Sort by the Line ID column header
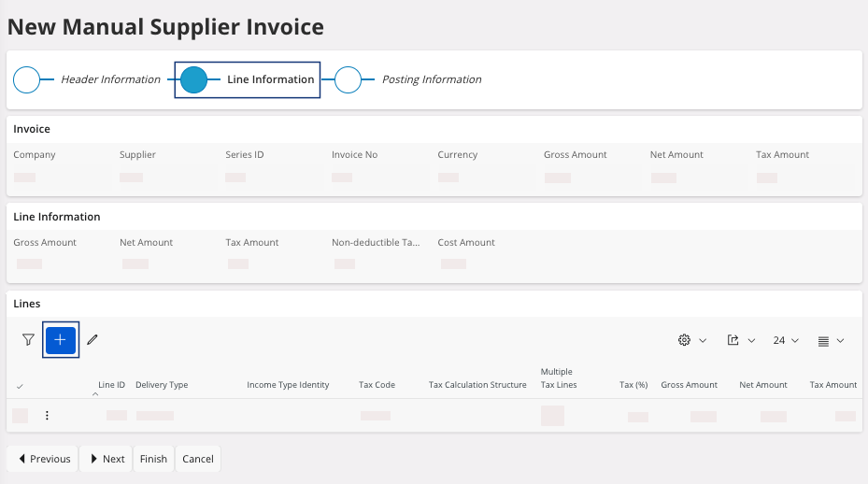 point(111,385)
